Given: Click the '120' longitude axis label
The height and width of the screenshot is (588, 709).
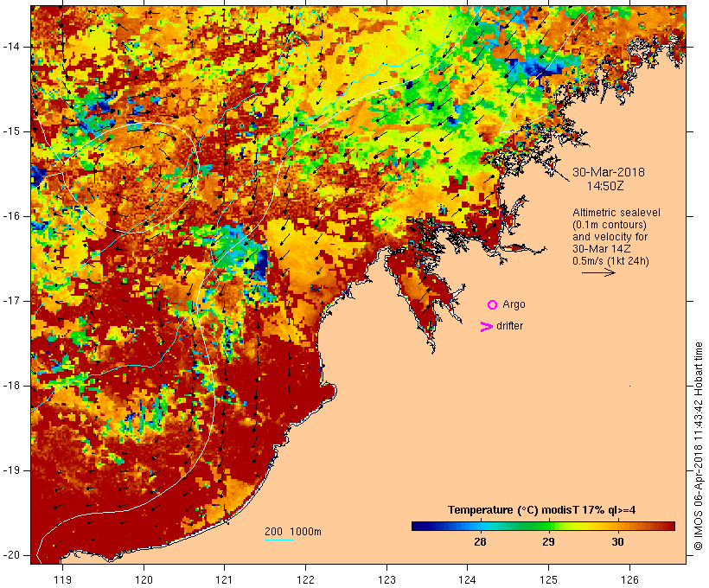Looking at the screenshot, I should click(144, 579).
